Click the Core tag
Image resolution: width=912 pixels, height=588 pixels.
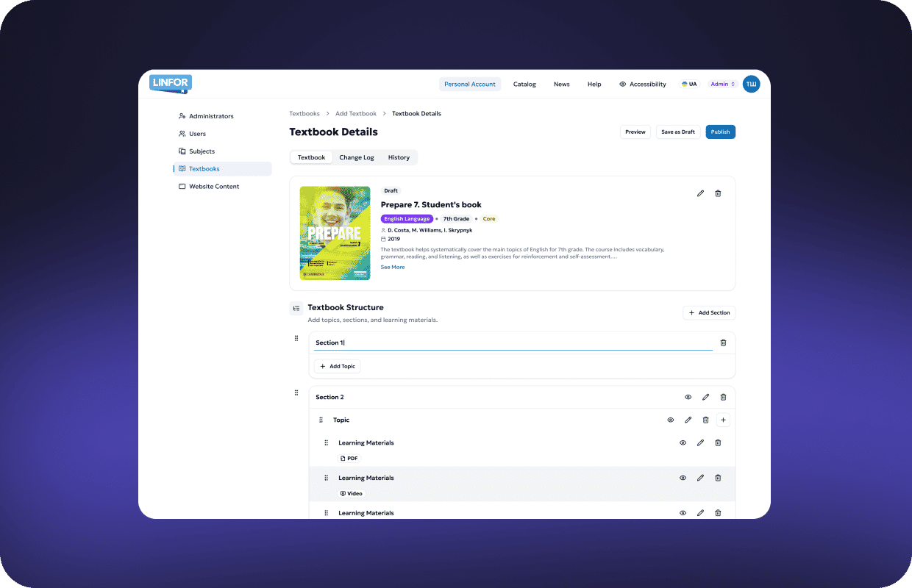tap(489, 219)
